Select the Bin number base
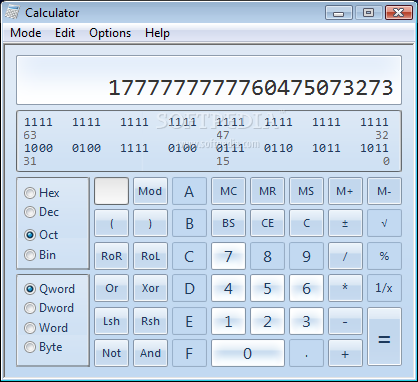This screenshot has height=382, width=418. 40,255
